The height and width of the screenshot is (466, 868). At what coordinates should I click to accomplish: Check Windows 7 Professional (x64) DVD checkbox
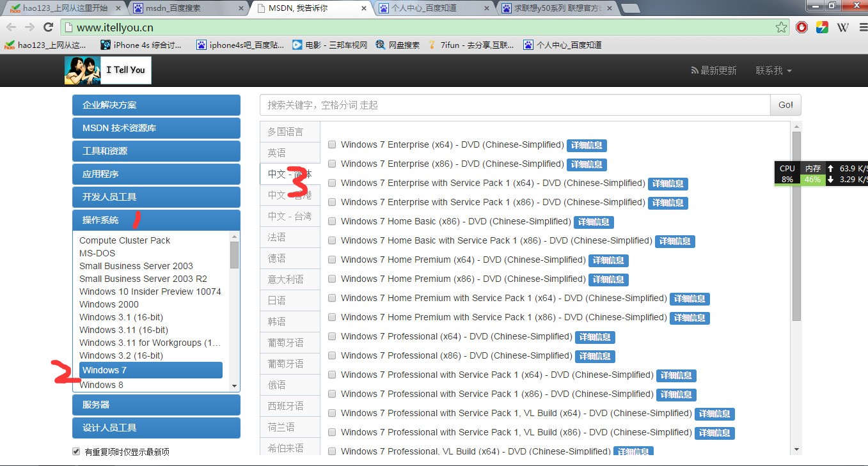(332, 336)
